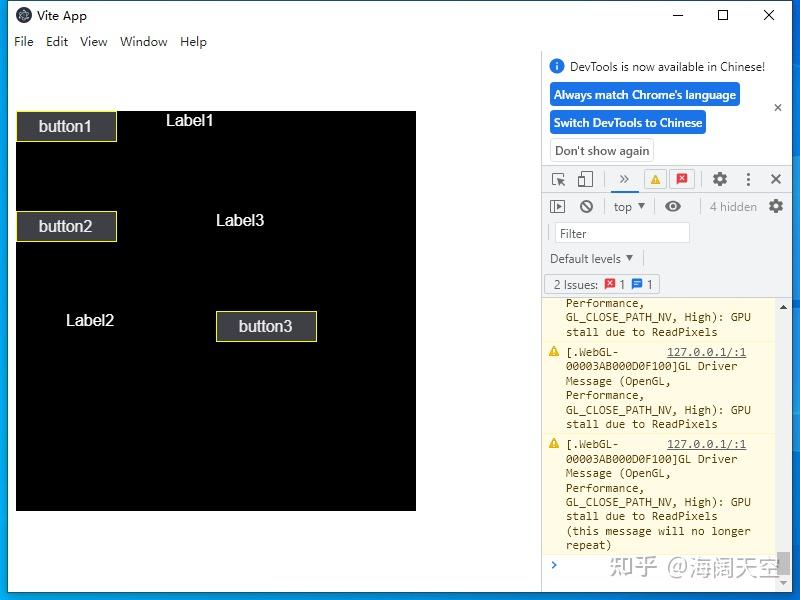Show the console sidebar

coord(558,207)
